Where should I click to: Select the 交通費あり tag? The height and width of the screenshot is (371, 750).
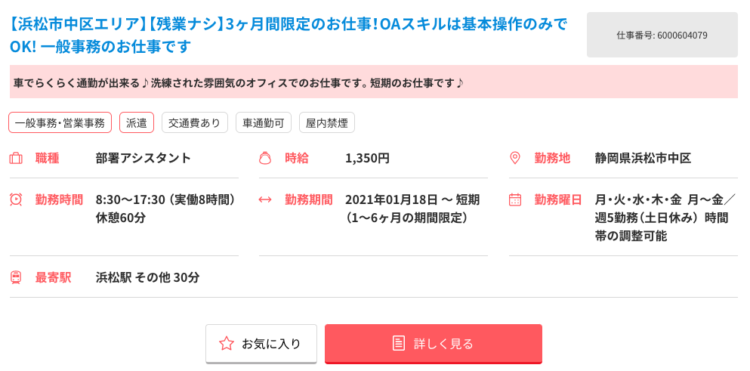(x=195, y=122)
